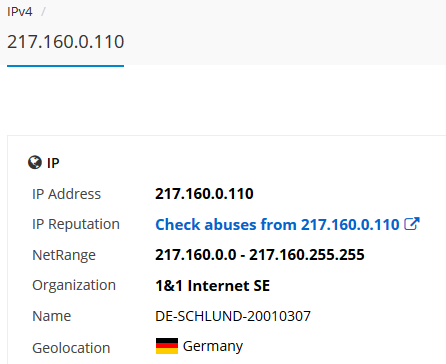Click the Geolocation field label

coord(71,348)
